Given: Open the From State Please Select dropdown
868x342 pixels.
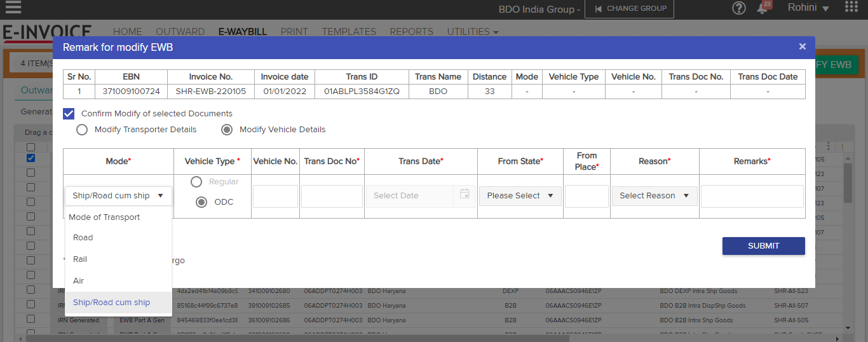Looking at the screenshot, I should tap(520, 196).
